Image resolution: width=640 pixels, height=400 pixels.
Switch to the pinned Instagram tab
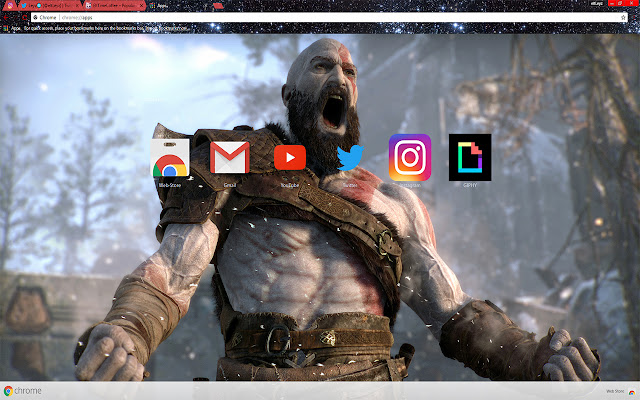[10, 6]
